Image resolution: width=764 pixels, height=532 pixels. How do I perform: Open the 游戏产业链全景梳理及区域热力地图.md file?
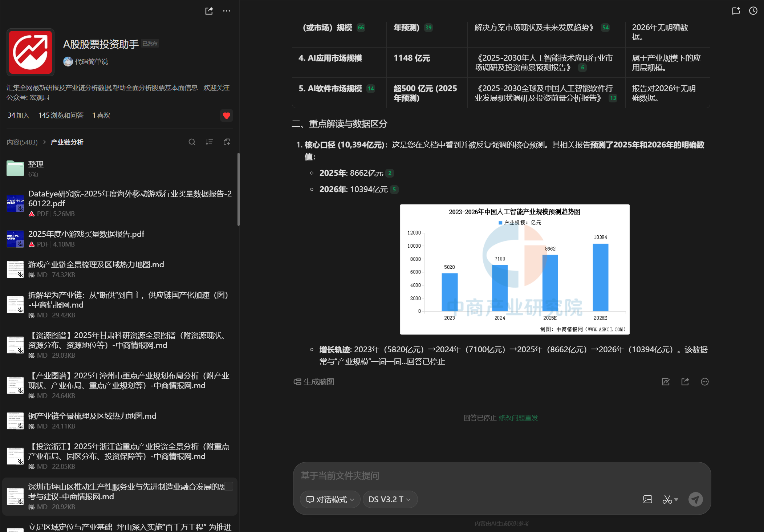point(96,264)
